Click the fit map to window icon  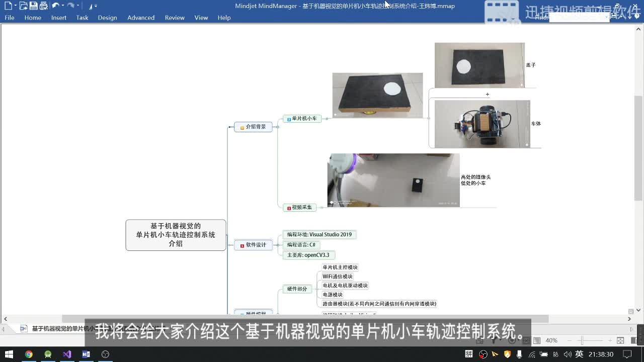(x=620, y=340)
